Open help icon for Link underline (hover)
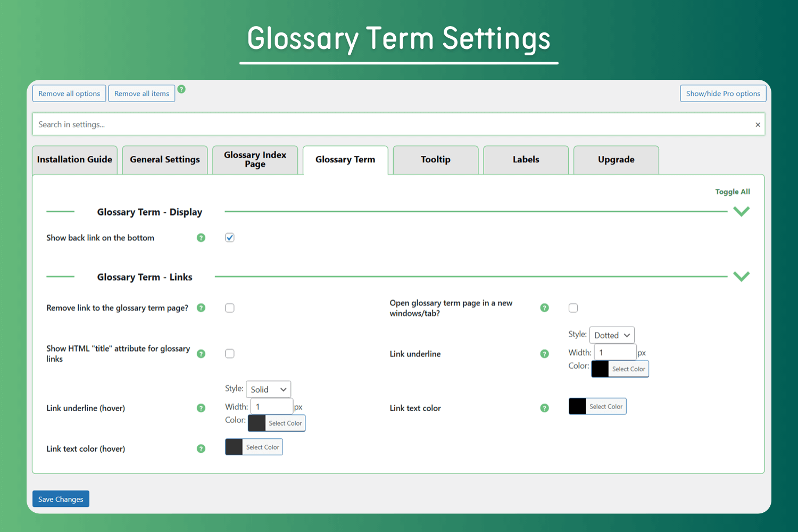The image size is (798, 532). (x=201, y=408)
